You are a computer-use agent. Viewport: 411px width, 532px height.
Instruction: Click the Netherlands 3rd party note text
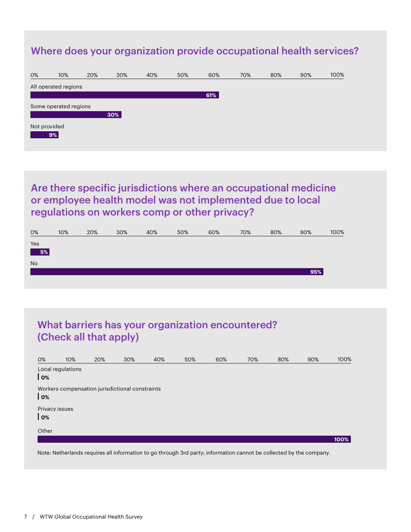(x=184, y=453)
